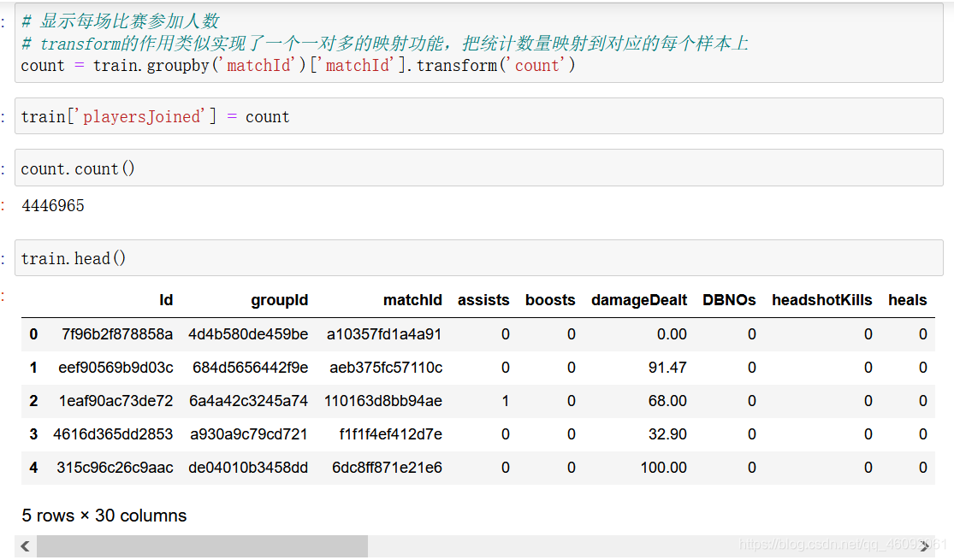Click the cell train['playersJoined'] = count
The height and width of the screenshot is (560, 954).
tap(479, 116)
